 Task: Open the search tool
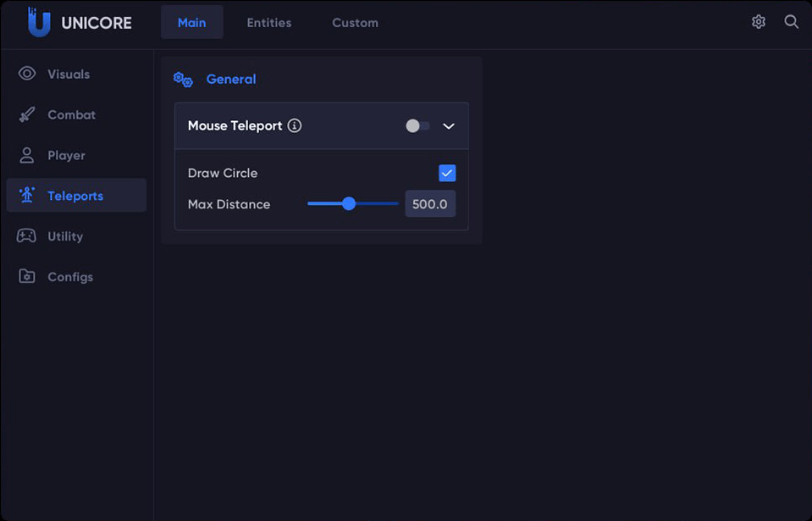click(792, 22)
